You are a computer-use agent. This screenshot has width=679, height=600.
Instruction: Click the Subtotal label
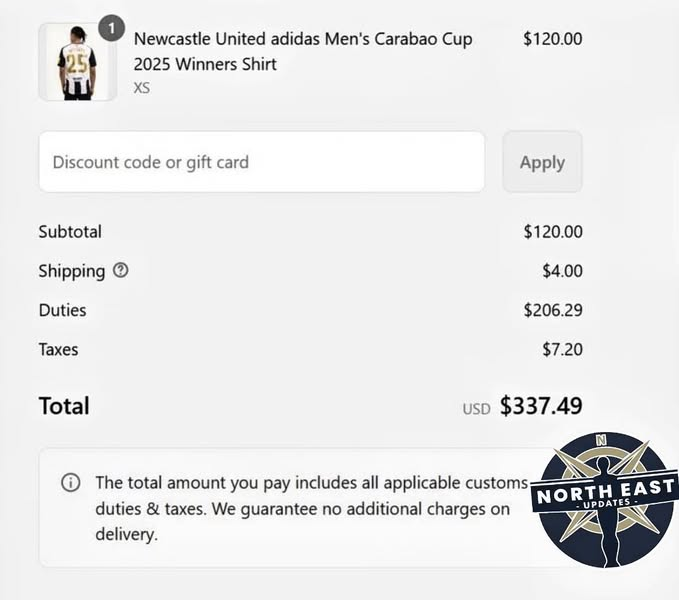coord(70,232)
